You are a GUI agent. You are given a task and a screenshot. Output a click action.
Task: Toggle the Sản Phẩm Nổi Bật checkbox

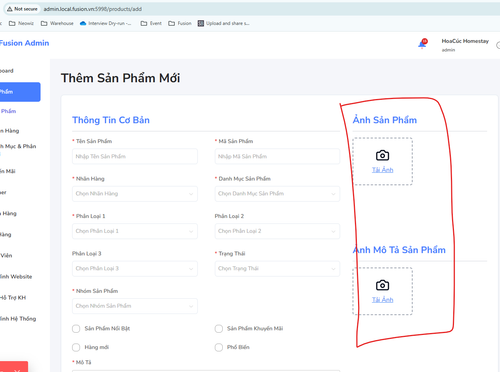76,329
